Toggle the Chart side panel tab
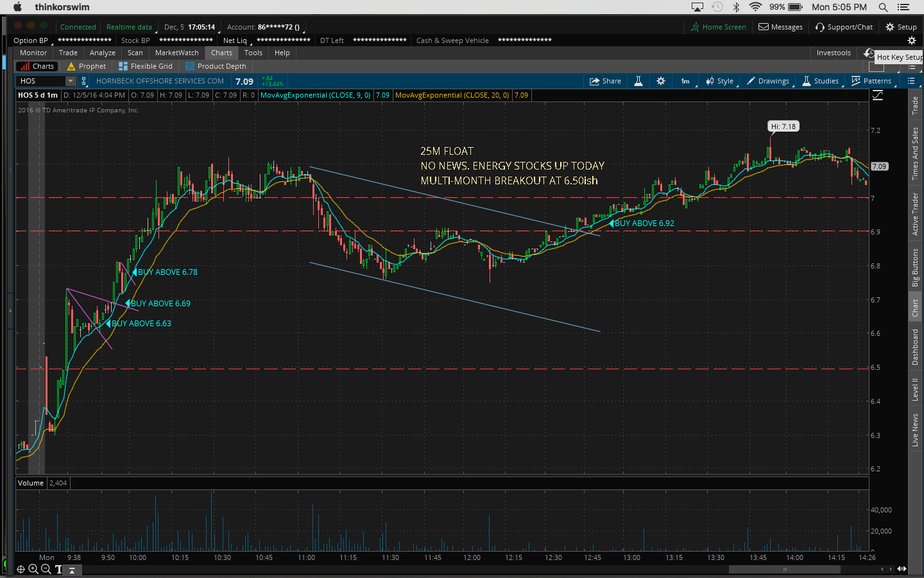 [x=916, y=308]
